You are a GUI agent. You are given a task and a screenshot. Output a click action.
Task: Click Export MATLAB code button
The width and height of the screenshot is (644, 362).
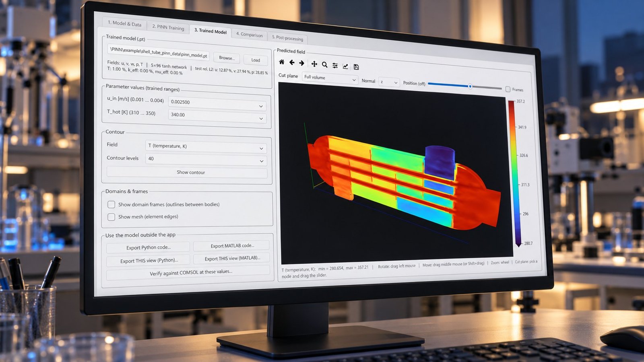[x=231, y=246]
